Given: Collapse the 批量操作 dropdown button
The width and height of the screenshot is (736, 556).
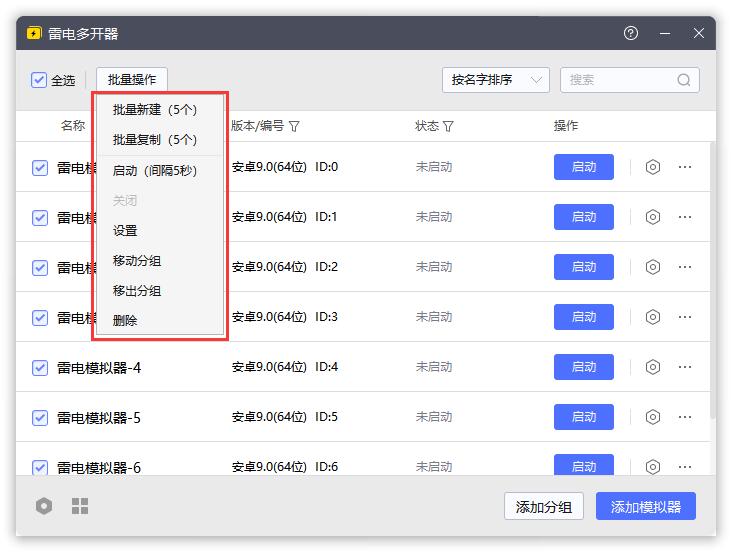Looking at the screenshot, I should 133,80.
